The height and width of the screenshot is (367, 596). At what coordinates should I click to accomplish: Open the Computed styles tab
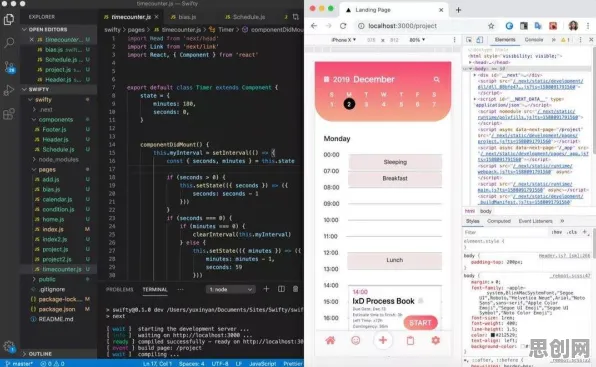(x=499, y=221)
